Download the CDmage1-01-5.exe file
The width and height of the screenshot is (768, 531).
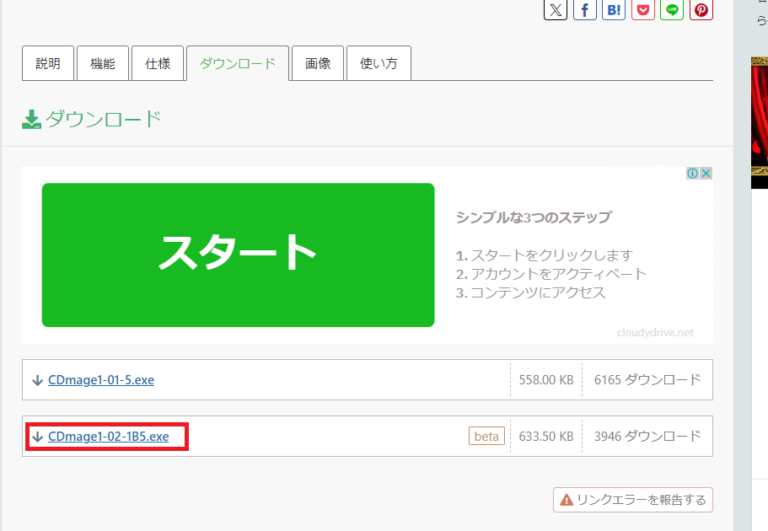point(100,380)
